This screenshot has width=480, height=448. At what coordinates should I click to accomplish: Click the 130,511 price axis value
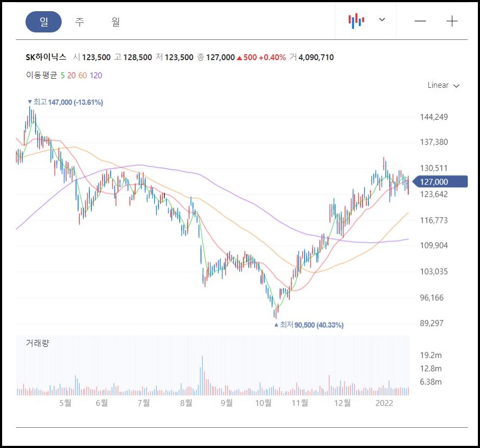tap(434, 168)
